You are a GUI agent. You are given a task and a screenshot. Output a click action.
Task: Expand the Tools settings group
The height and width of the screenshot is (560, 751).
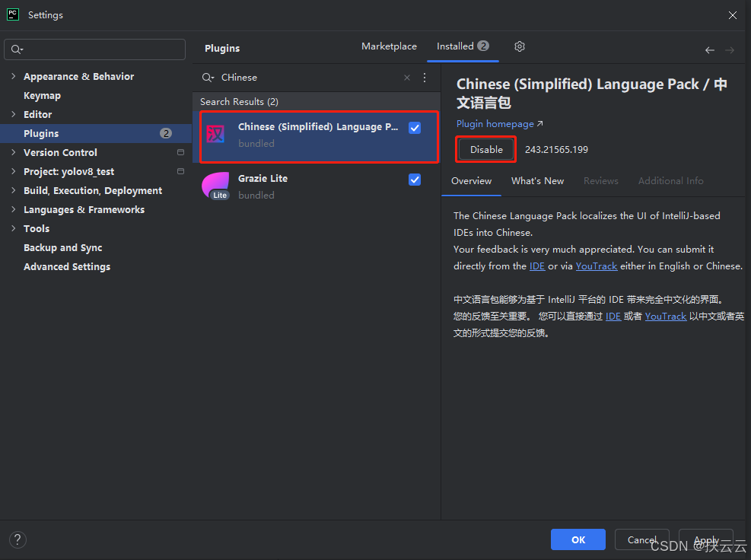click(14, 228)
